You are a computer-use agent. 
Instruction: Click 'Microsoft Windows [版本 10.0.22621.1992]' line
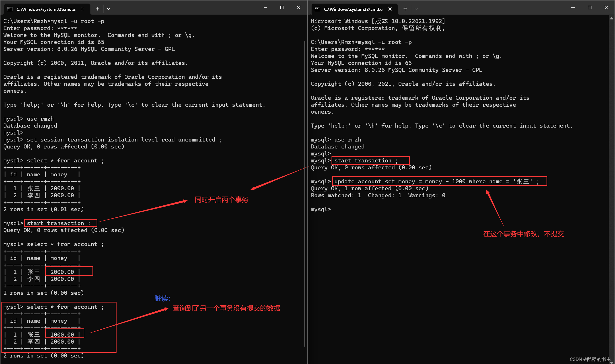[378, 21]
